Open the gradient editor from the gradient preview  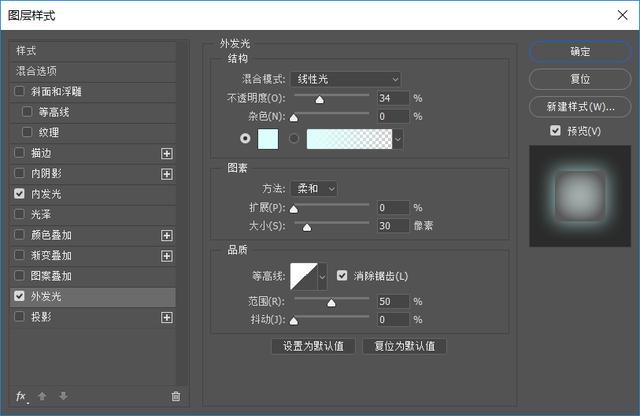349,139
